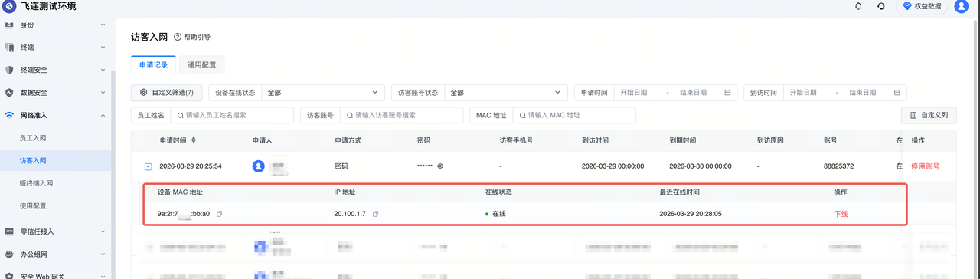The height and width of the screenshot is (279, 980).
Task: Click the 到访原因 column header
Action: 770,140
